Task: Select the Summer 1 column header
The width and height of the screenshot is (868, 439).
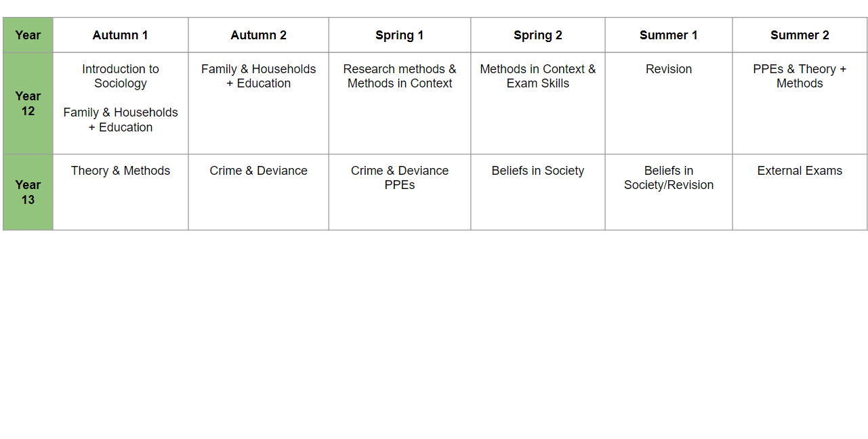Action: click(669, 35)
